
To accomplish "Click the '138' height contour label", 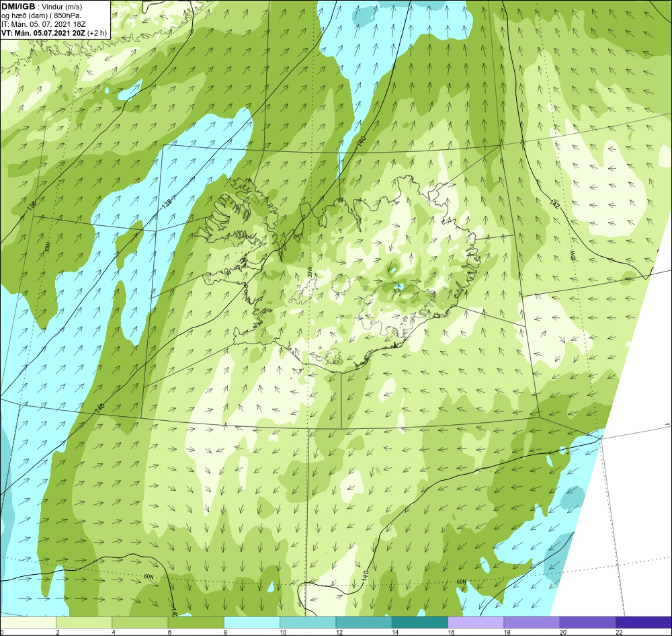I will [167, 203].
